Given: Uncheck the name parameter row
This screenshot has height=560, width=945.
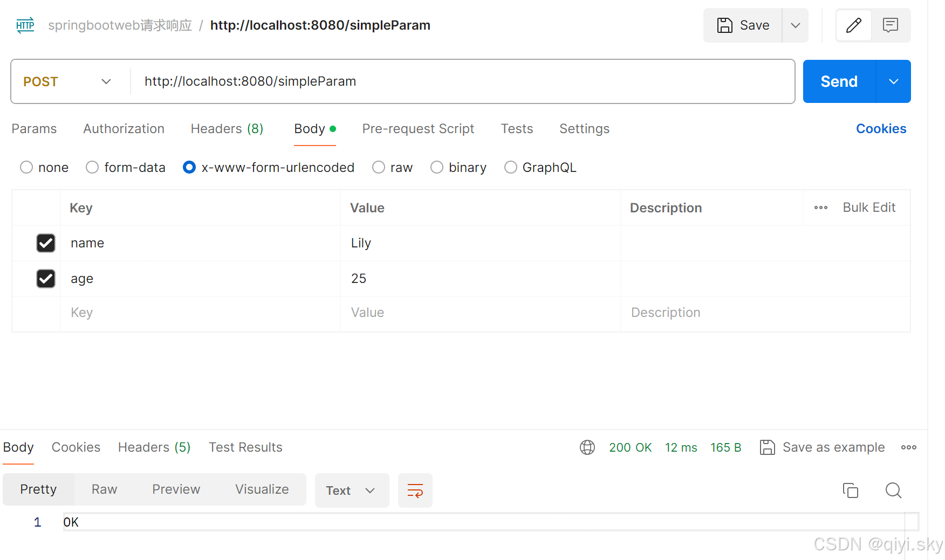Looking at the screenshot, I should click(x=45, y=243).
